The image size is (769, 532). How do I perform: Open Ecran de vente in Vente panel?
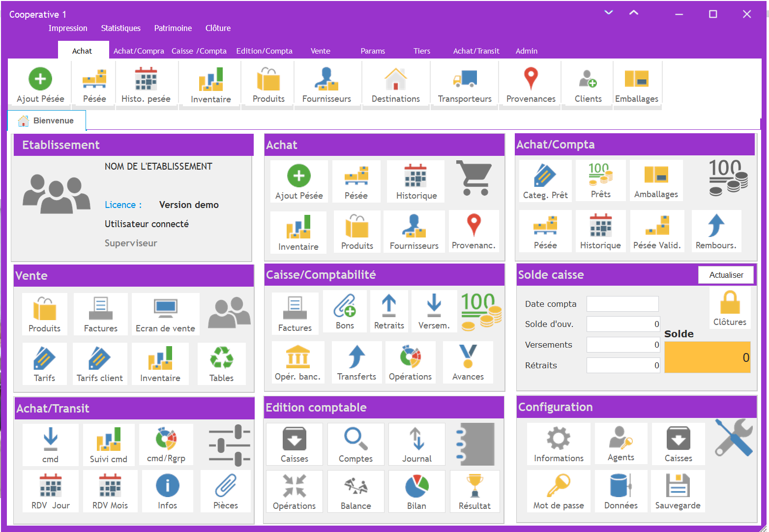165,315
